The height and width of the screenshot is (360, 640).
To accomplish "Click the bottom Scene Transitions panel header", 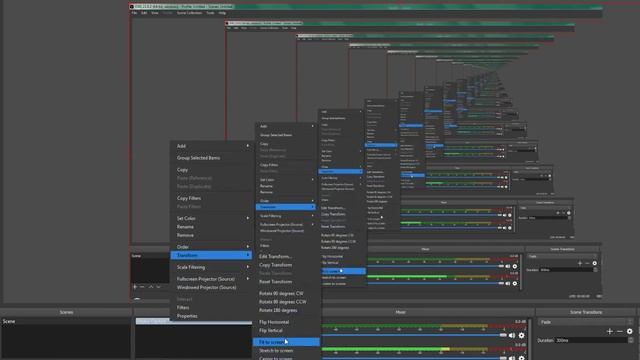I will [x=586, y=312].
